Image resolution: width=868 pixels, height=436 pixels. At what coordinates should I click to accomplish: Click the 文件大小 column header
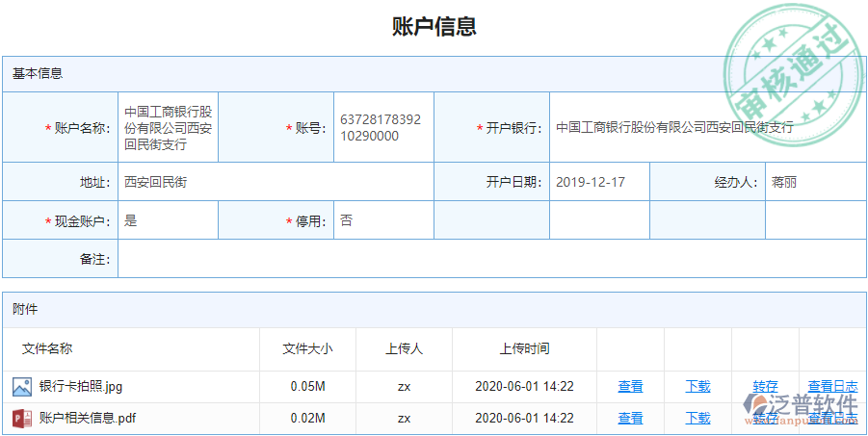pos(307,348)
